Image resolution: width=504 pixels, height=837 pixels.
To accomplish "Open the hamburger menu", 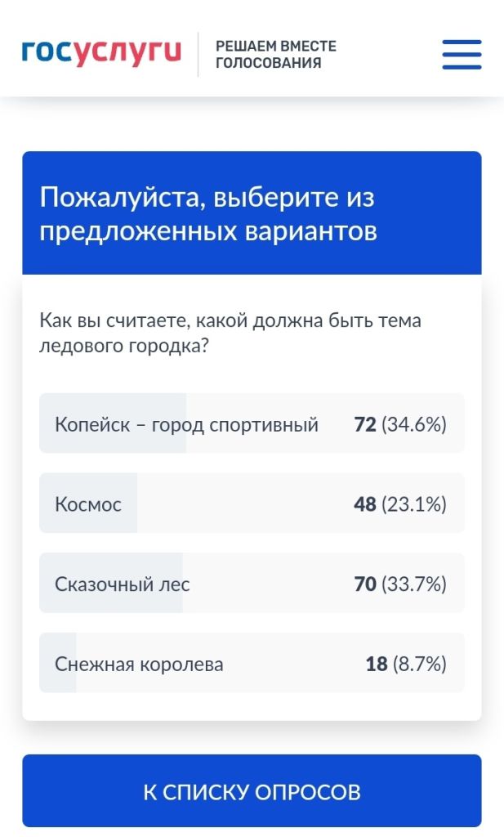I will click(x=462, y=55).
